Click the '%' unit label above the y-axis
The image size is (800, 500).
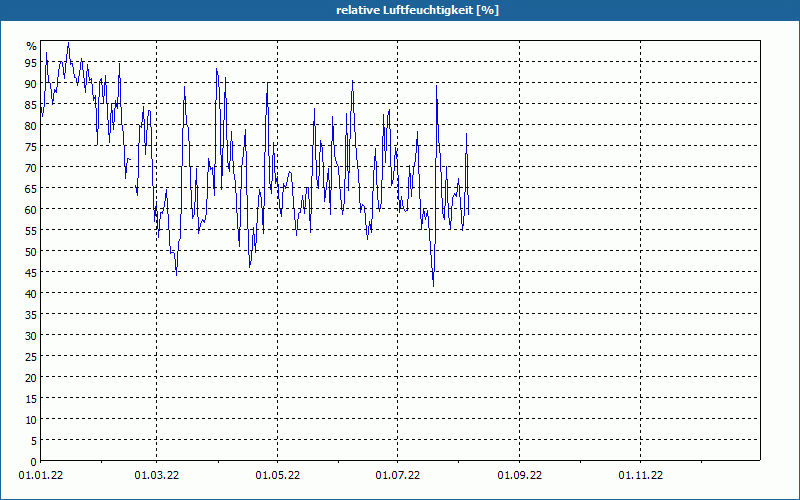coord(31,46)
